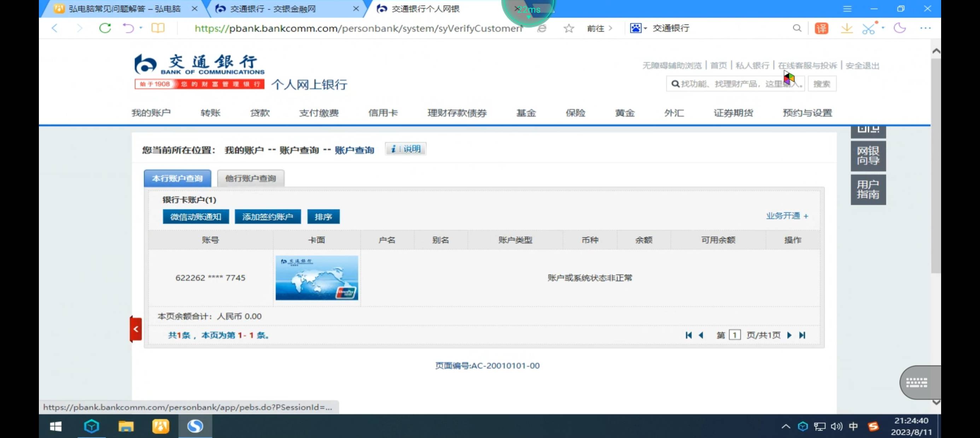Open 理财存款债券 menu

[457, 113]
